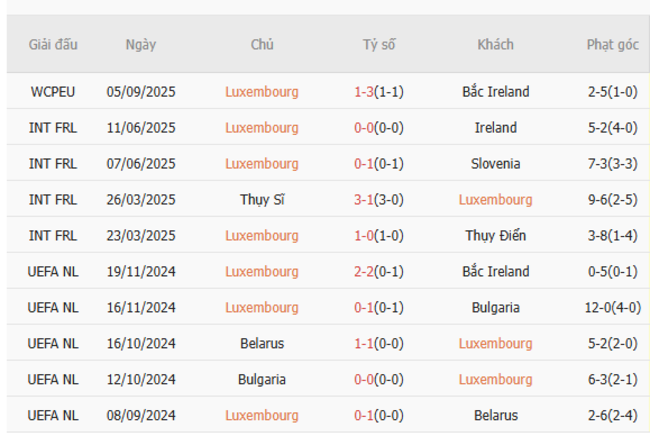Open the Thụy Điển away team link
This screenshot has width=650, height=436.
[x=495, y=236]
